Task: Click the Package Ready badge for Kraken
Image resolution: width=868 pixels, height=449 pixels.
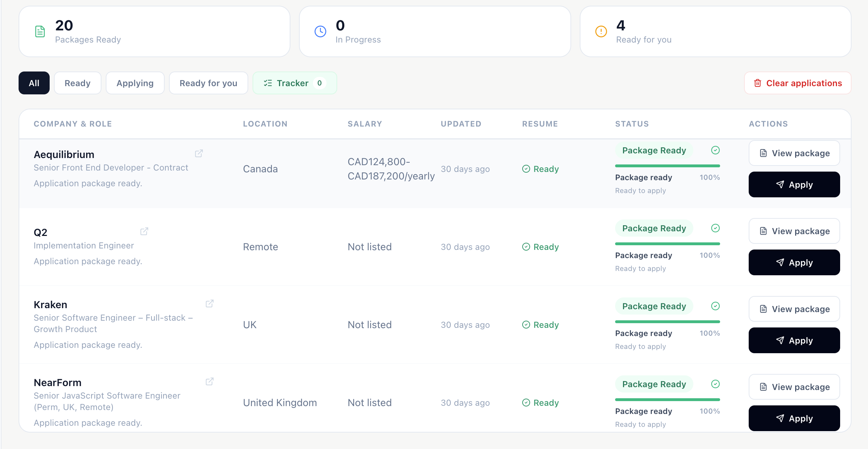Action: 654,306
